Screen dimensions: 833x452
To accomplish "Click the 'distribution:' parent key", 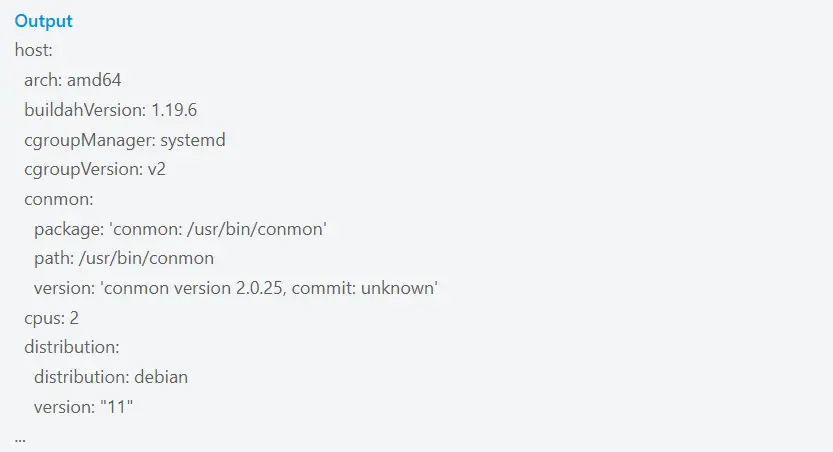I will [x=72, y=347].
